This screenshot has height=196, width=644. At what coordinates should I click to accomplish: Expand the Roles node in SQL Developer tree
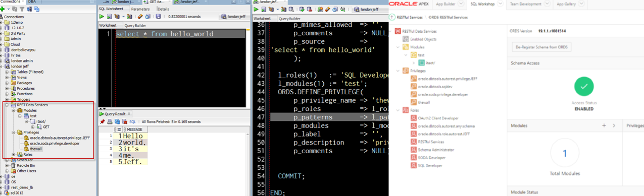click(14, 155)
